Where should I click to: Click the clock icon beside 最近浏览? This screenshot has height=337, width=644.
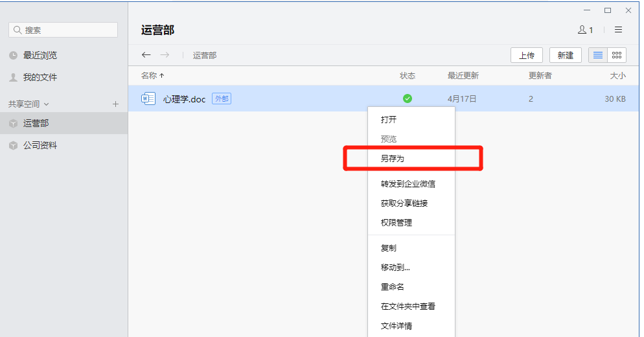tap(14, 55)
